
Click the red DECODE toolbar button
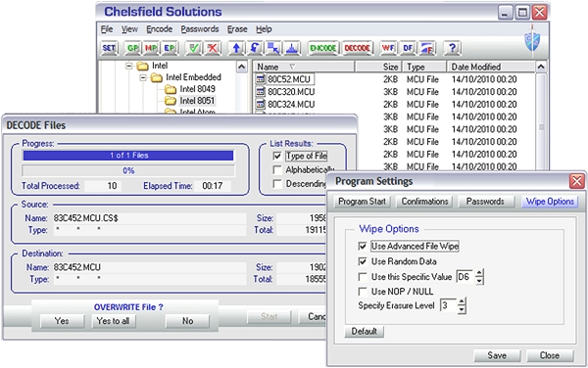(357, 48)
